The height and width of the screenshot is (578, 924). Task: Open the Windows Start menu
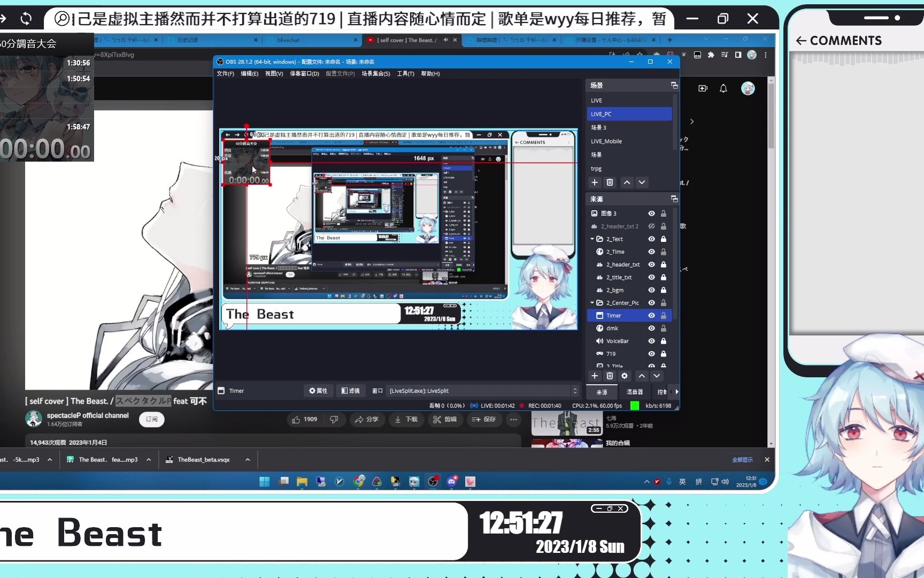(x=264, y=482)
